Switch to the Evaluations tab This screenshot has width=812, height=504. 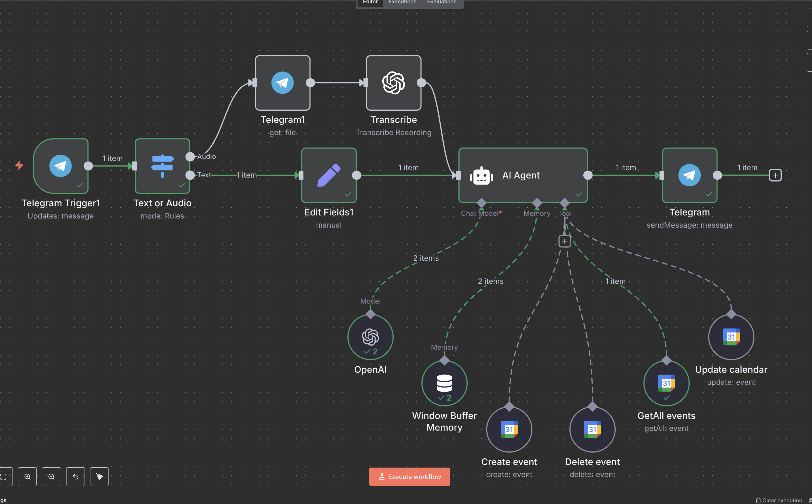click(441, 2)
